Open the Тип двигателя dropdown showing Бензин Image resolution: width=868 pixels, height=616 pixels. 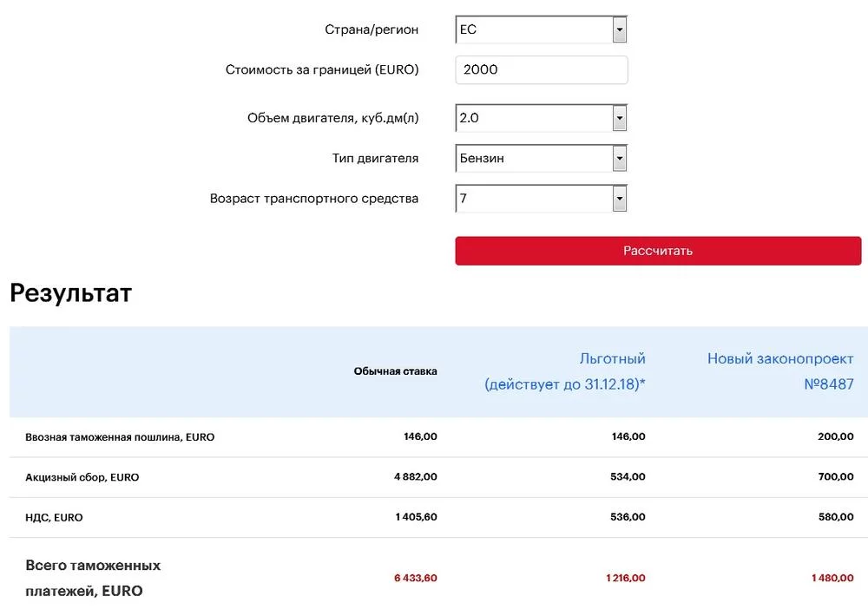tap(541, 159)
